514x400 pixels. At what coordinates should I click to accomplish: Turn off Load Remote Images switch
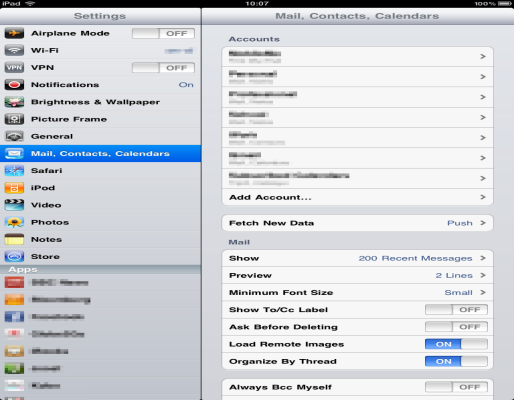click(x=456, y=344)
